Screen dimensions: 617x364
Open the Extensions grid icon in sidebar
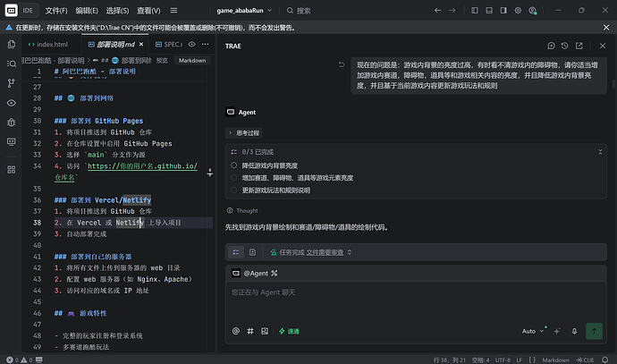point(12,170)
